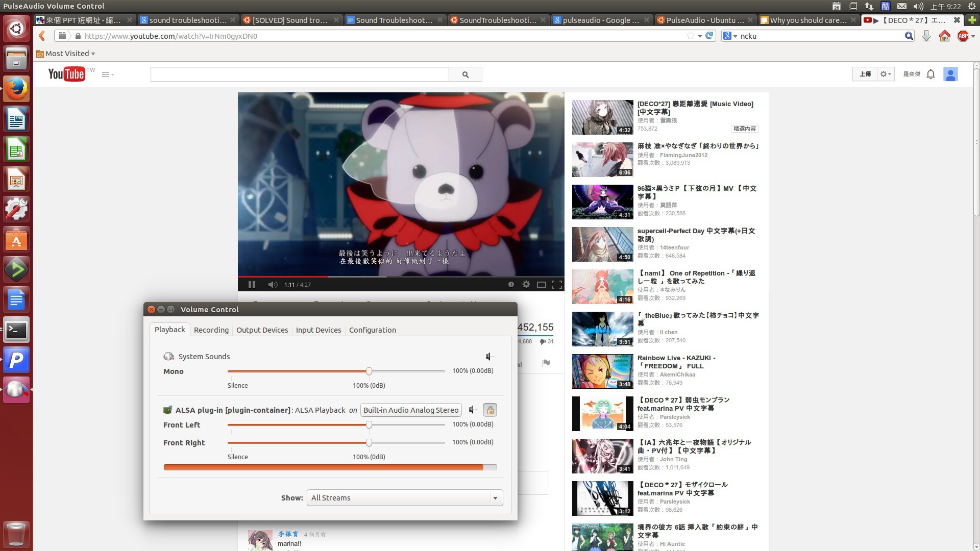Switch player to theater mode
The height and width of the screenshot is (551, 980).
(542, 285)
